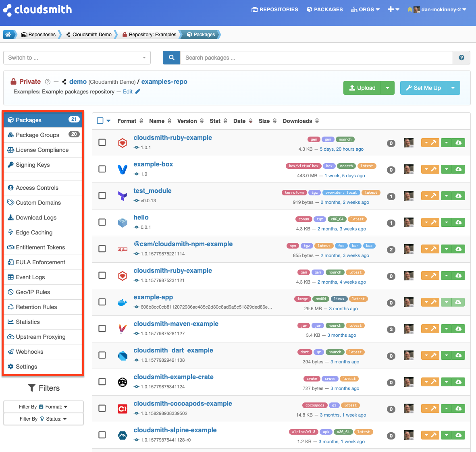476x452 pixels.
Task: Click the download cloud icon for test_module
Action: [x=458, y=196]
